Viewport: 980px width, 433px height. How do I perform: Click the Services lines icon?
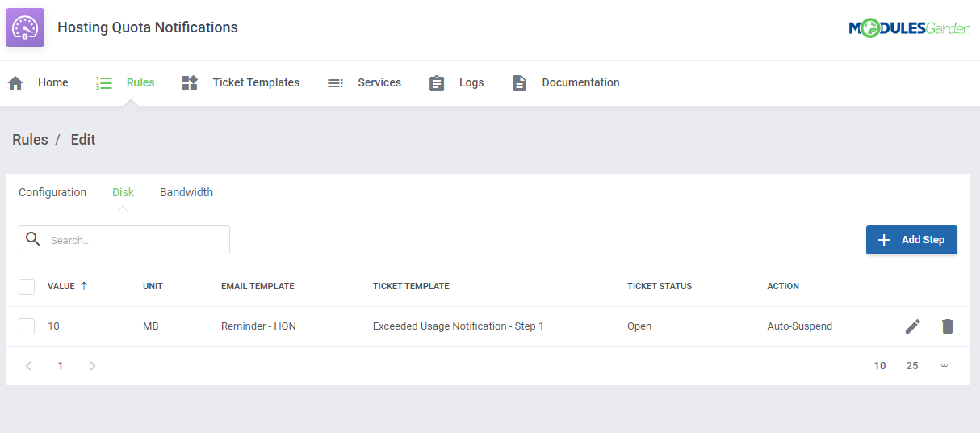click(335, 83)
